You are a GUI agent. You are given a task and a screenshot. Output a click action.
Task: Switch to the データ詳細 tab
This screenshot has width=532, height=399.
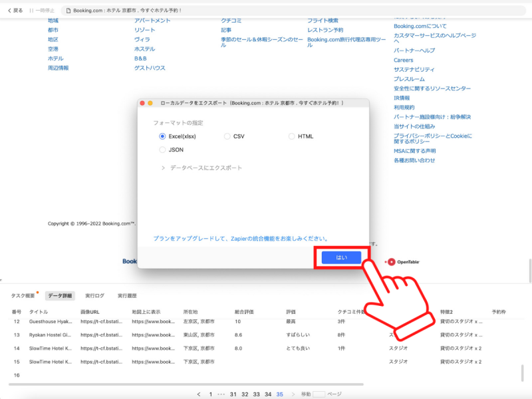pos(60,296)
